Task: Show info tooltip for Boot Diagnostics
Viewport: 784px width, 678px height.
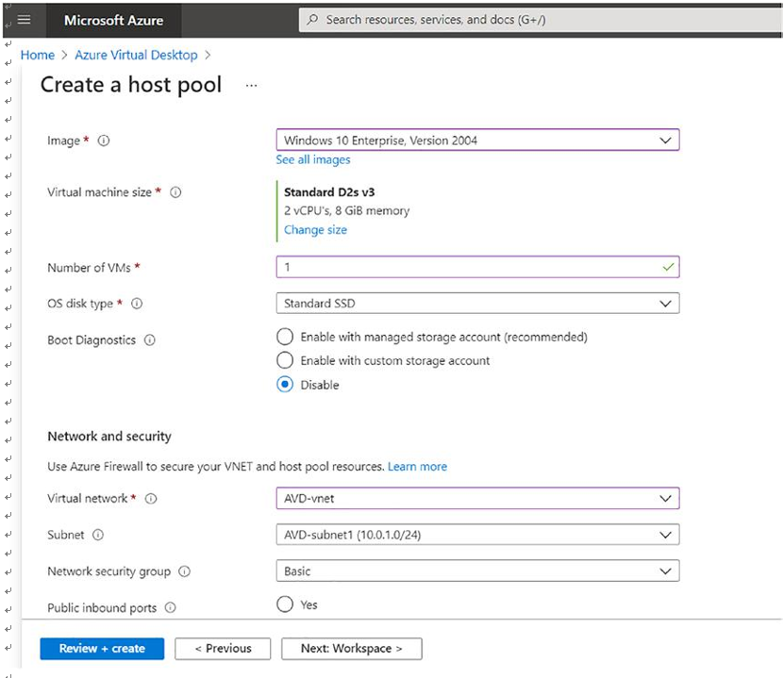Action: (x=149, y=340)
